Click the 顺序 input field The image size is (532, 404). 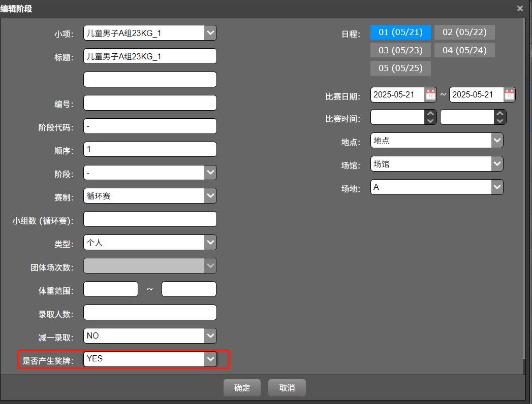pos(150,149)
